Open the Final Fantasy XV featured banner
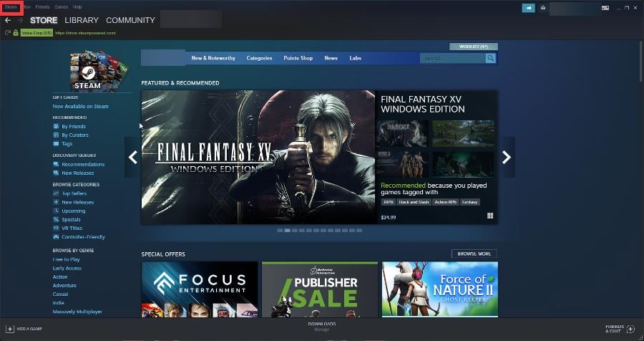Screen dimensions: 644x341 [x=258, y=157]
